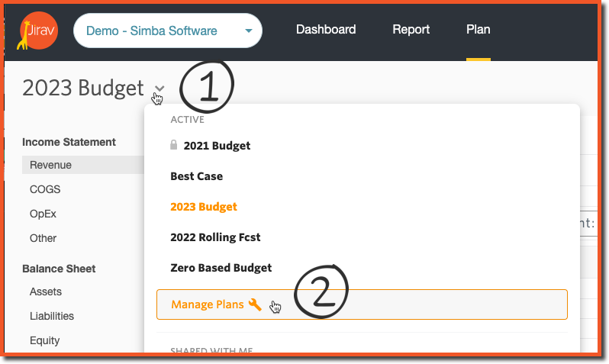Screen dimensions: 609x364
Task: Click the Balance Sheet heading
Action: point(59,269)
